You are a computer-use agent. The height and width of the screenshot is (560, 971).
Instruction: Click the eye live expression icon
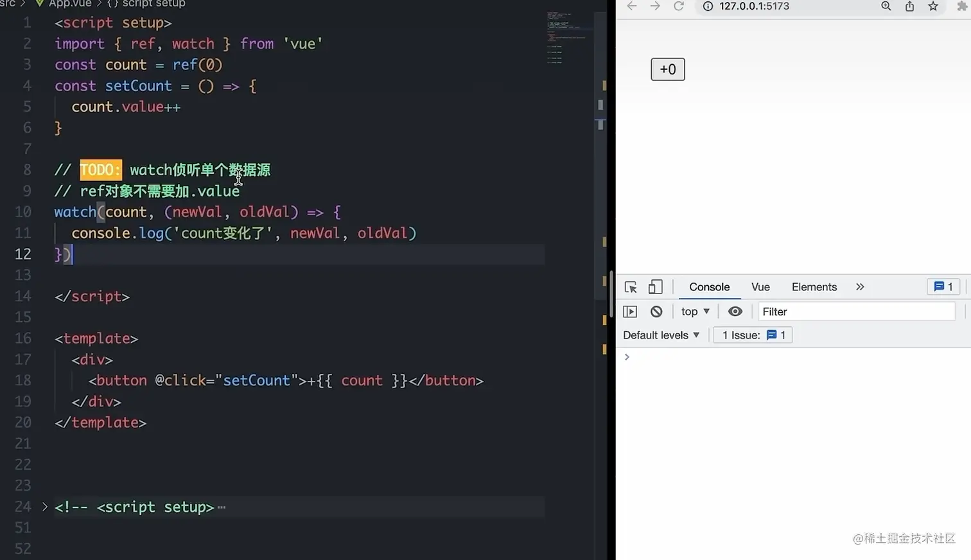point(735,311)
